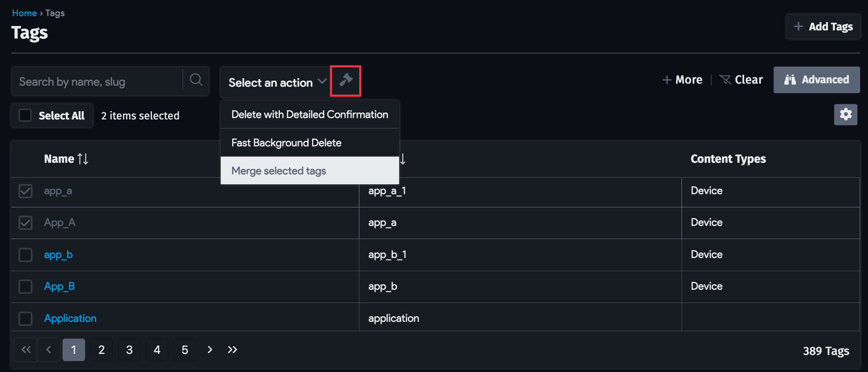Open the App_B tag link
The image size is (868, 372).
pos(59,286)
